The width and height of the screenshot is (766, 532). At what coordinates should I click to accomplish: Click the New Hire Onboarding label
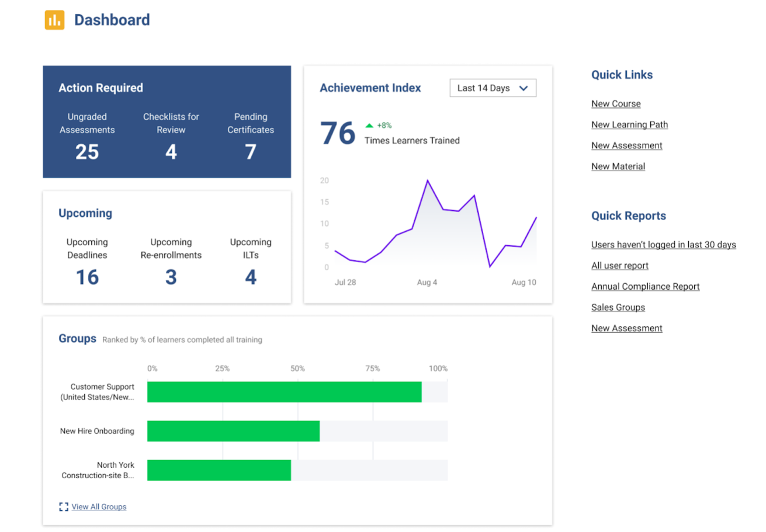[97, 431]
